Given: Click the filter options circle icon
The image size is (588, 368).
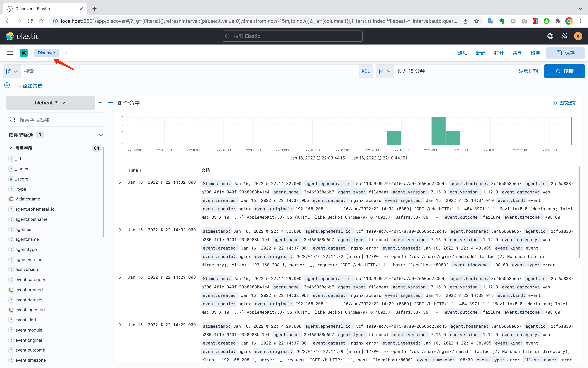Looking at the screenshot, I should (x=7, y=85).
